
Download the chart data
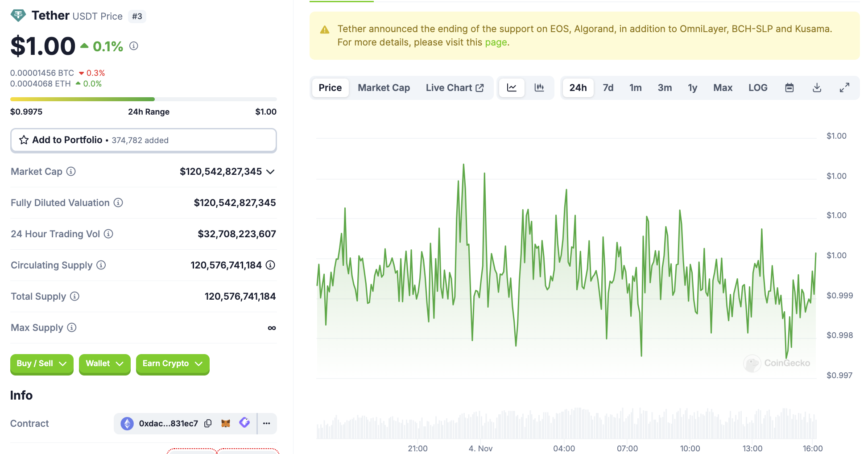817,88
